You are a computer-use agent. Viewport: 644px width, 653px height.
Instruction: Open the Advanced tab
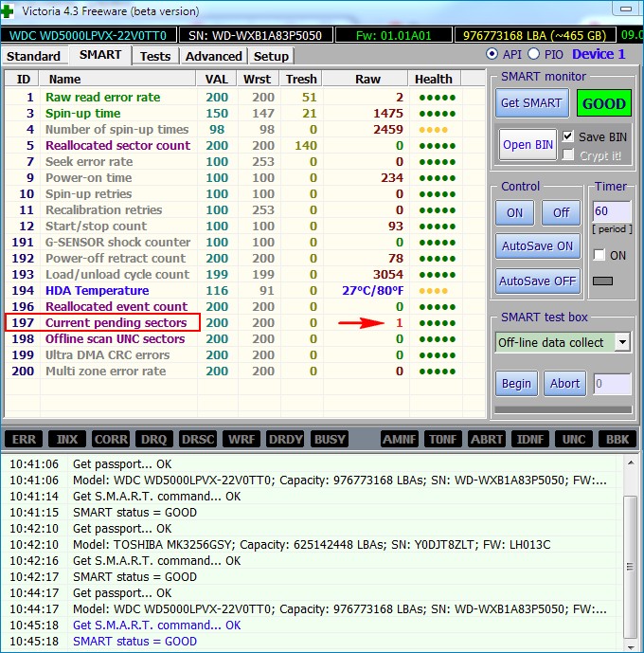coord(213,56)
